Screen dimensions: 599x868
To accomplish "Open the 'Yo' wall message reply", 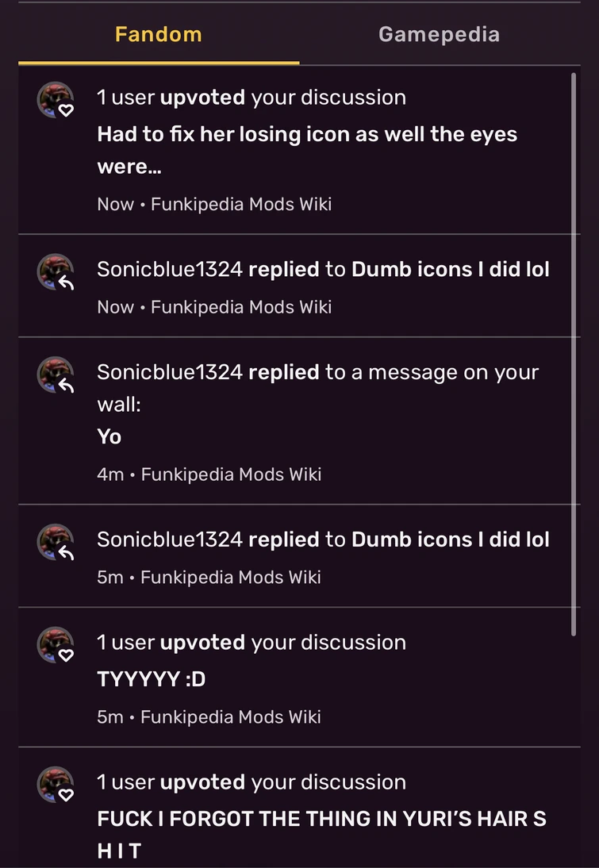I will pos(109,436).
